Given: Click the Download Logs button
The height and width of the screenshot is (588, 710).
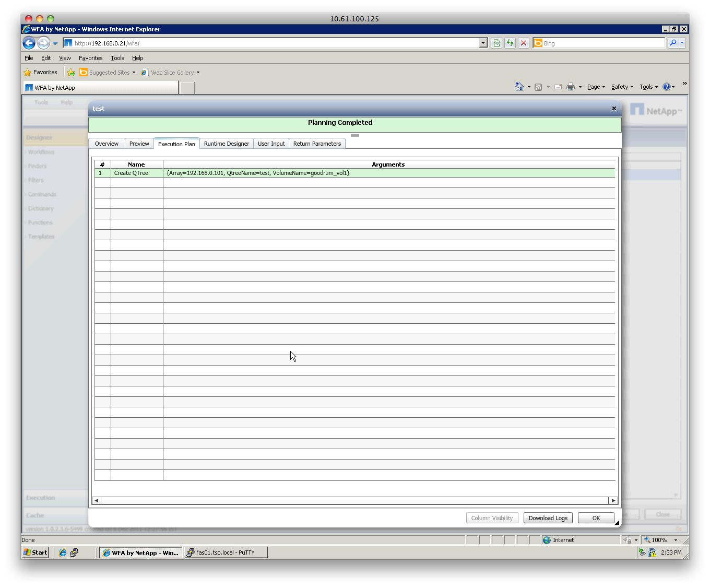Looking at the screenshot, I should click(x=548, y=518).
